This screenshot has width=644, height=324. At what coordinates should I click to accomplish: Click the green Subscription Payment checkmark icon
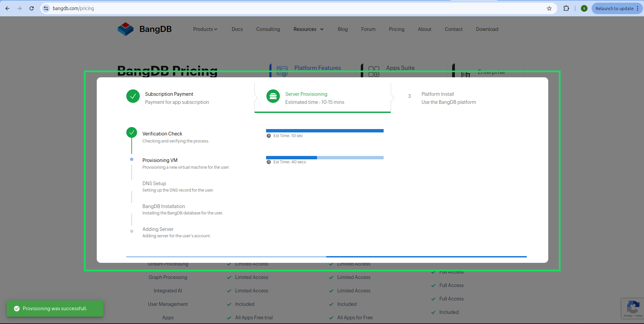133,96
